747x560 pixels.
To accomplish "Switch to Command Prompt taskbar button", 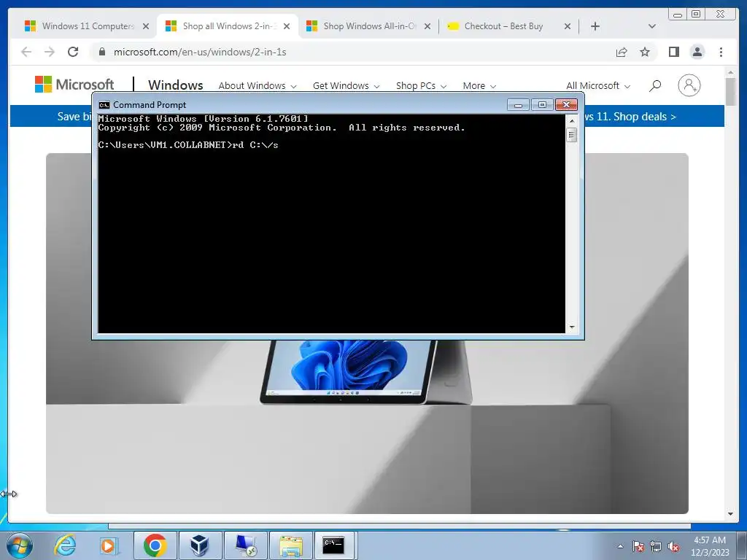I will pyautogui.click(x=333, y=545).
